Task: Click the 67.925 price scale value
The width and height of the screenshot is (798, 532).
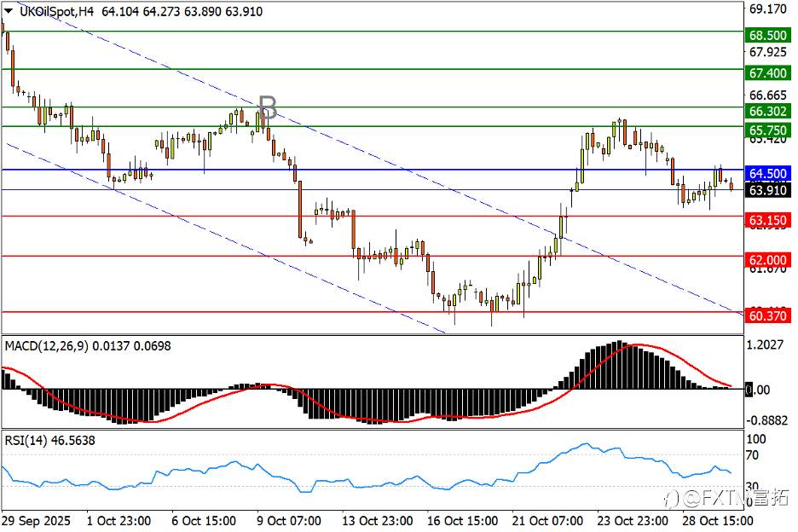Action: (x=768, y=52)
